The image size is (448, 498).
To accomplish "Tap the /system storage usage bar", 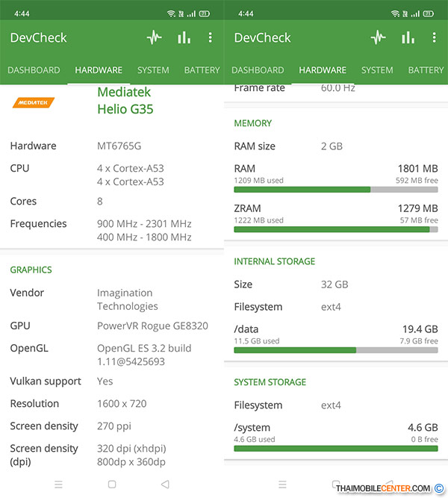I will click(x=336, y=449).
